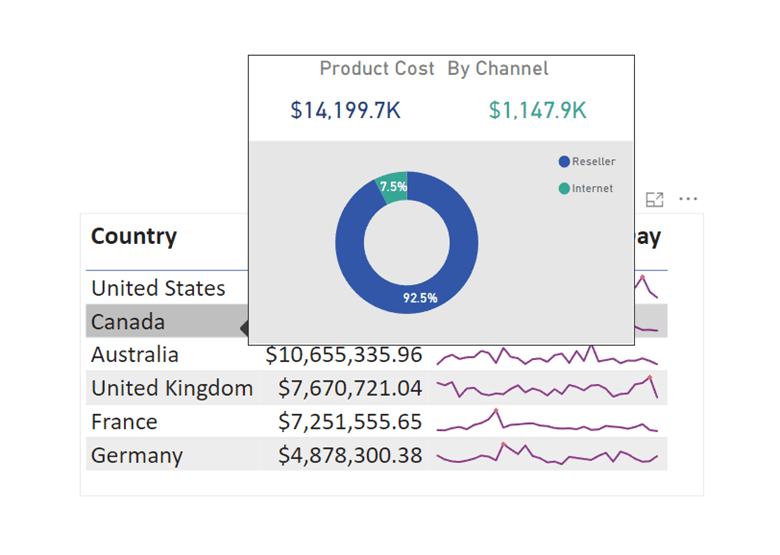Image resolution: width=780 pixels, height=555 pixels.
Task: Click the $4,878,300.38 sales value
Action: click(349, 455)
